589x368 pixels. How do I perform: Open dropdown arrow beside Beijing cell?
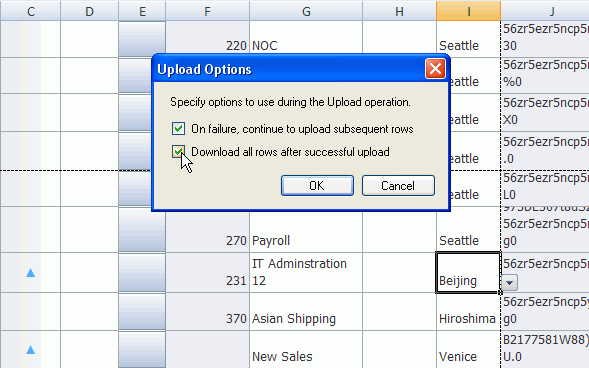click(509, 282)
